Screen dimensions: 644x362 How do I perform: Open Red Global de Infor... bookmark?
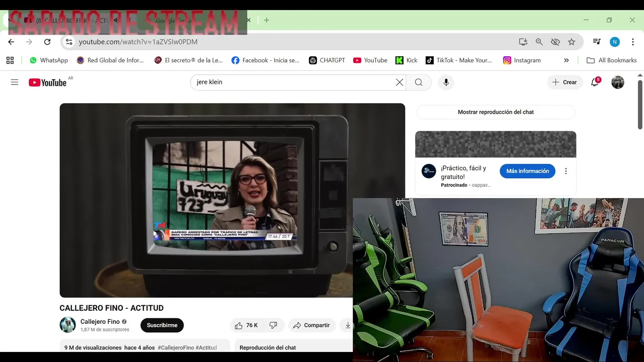110,60
